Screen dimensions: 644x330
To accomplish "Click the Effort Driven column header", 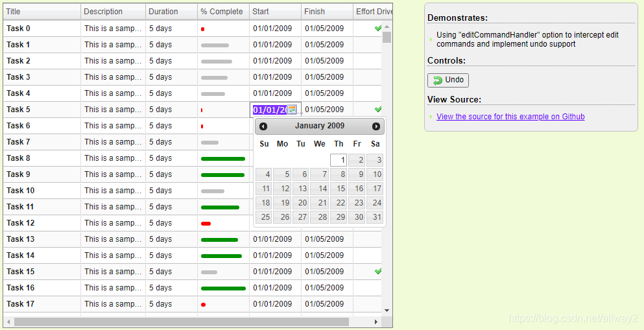I will 373,12.
